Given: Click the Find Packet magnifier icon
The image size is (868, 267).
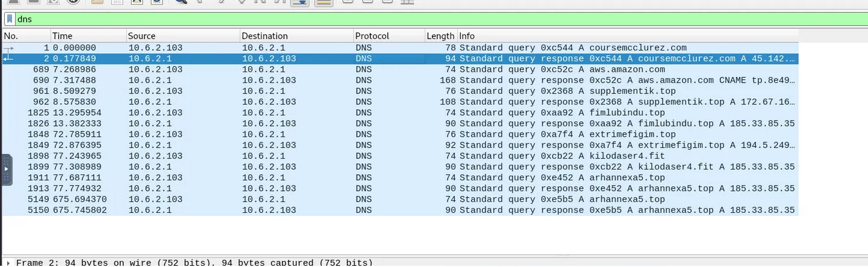Looking at the screenshot, I should pyautogui.click(x=180, y=2).
